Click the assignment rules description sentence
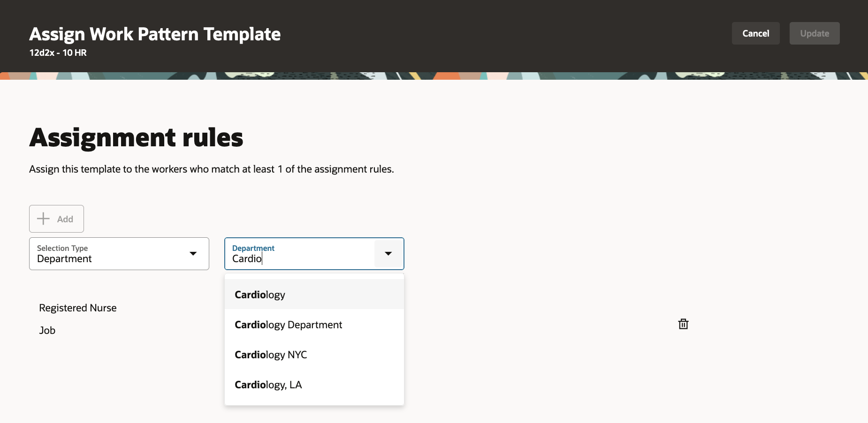868x423 pixels. coord(212,169)
